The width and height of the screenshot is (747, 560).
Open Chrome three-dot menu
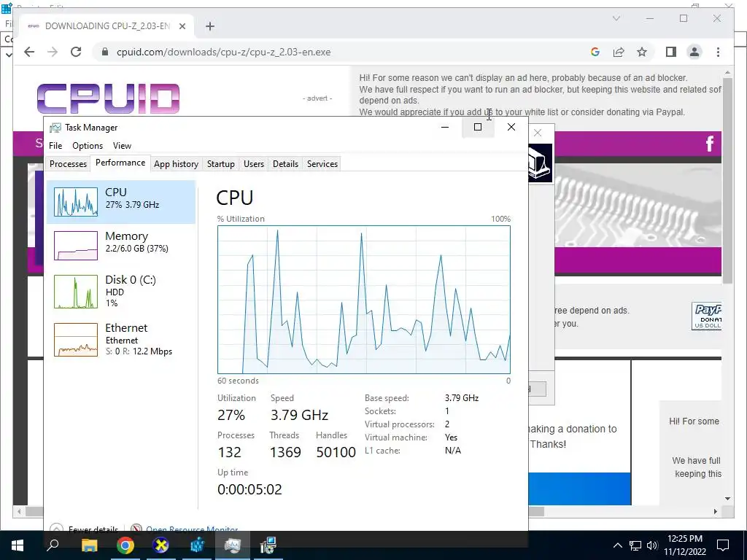click(718, 52)
